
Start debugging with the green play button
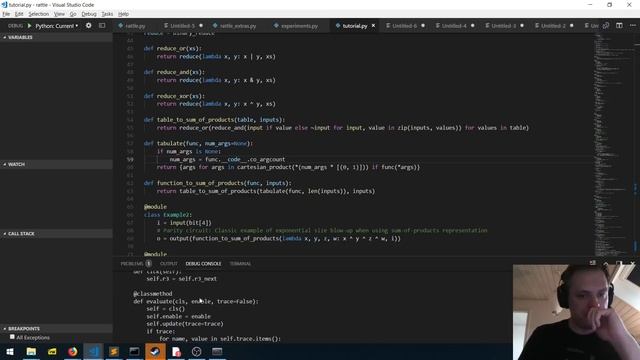point(29,26)
